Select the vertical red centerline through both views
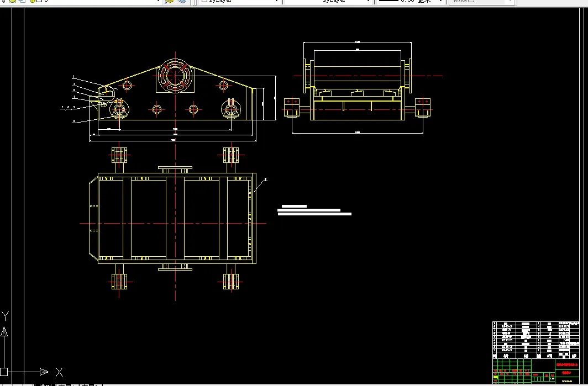Viewport: 588px width, 386px height. tap(176, 176)
